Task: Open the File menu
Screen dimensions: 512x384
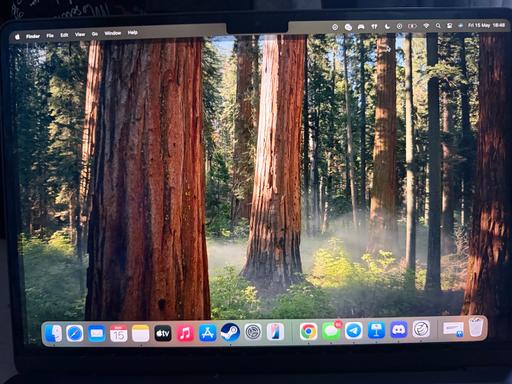Action: [50, 36]
